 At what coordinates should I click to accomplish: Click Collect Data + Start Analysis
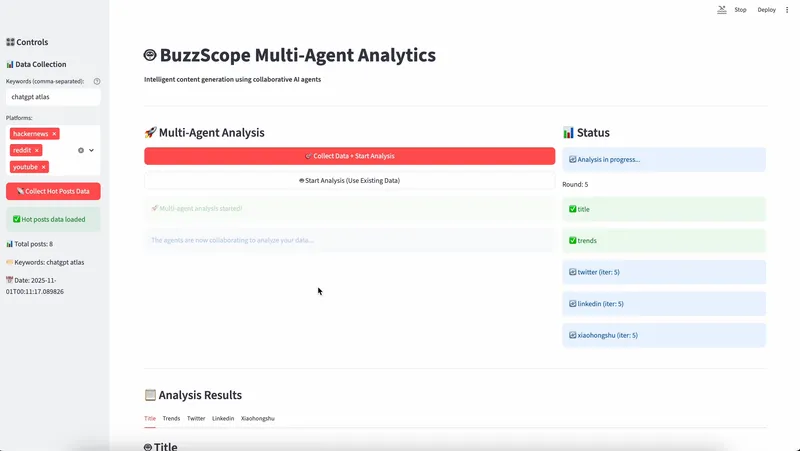(x=349, y=156)
